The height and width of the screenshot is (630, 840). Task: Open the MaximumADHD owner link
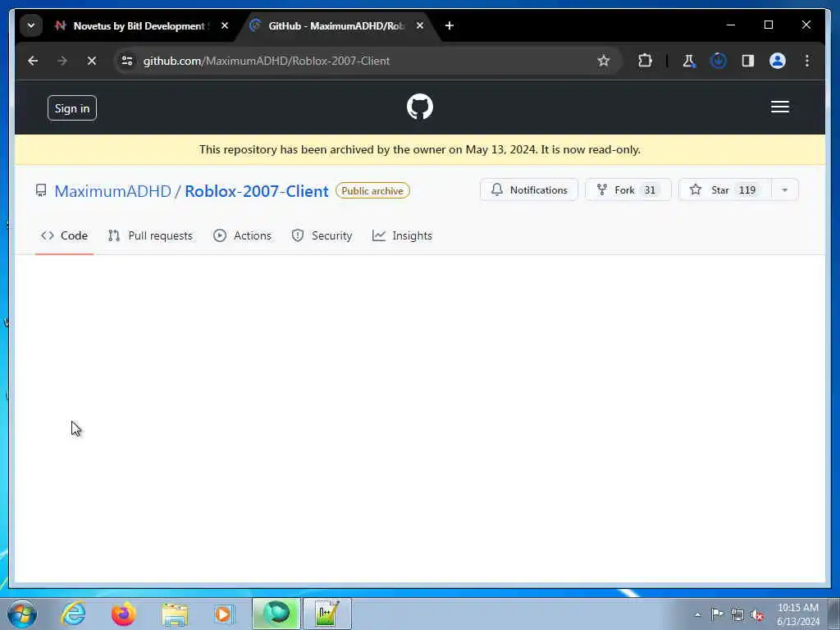112,191
